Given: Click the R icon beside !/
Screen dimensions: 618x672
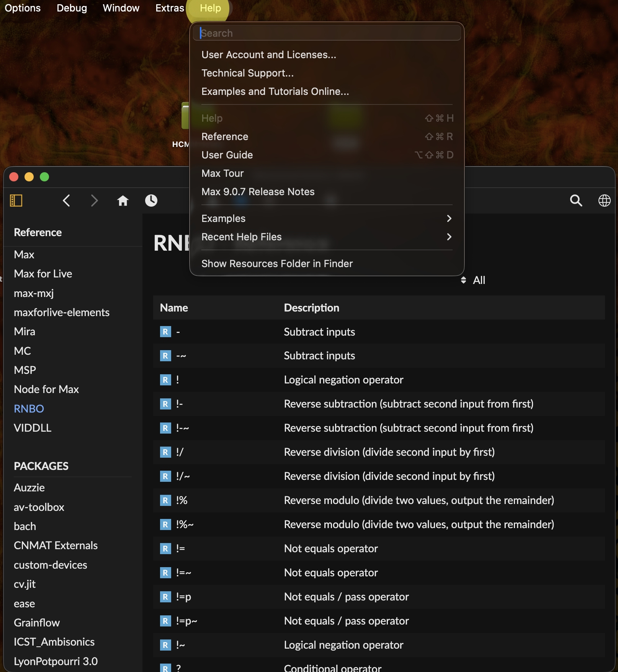Looking at the screenshot, I should (165, 452).
